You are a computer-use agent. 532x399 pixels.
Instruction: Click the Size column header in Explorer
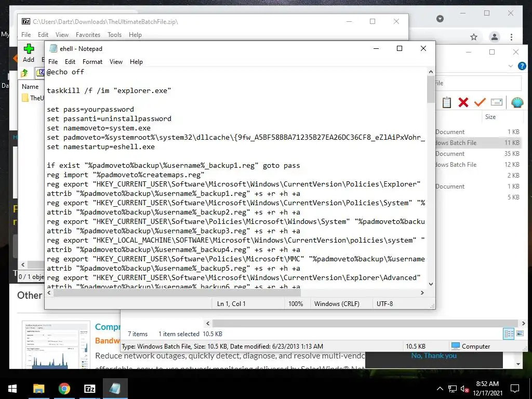click(x=490, y=117)
